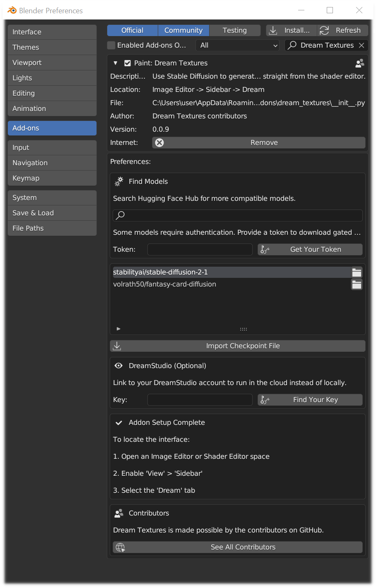Open the All category filter dropdown
This screenshot has width=376, height=588.
[x=237, y=45]
